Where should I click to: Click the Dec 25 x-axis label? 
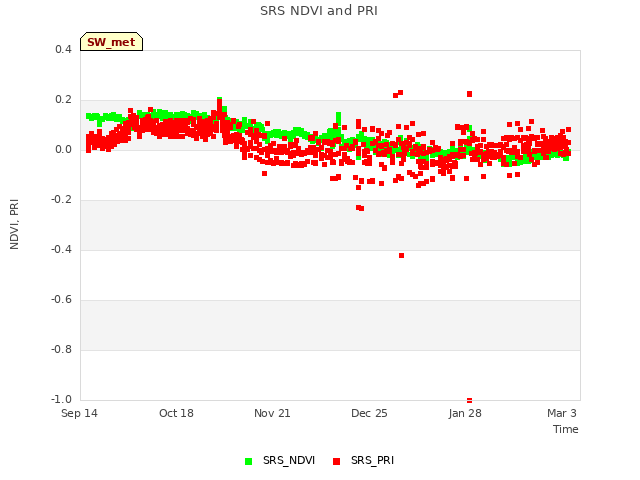pos(369,413)
